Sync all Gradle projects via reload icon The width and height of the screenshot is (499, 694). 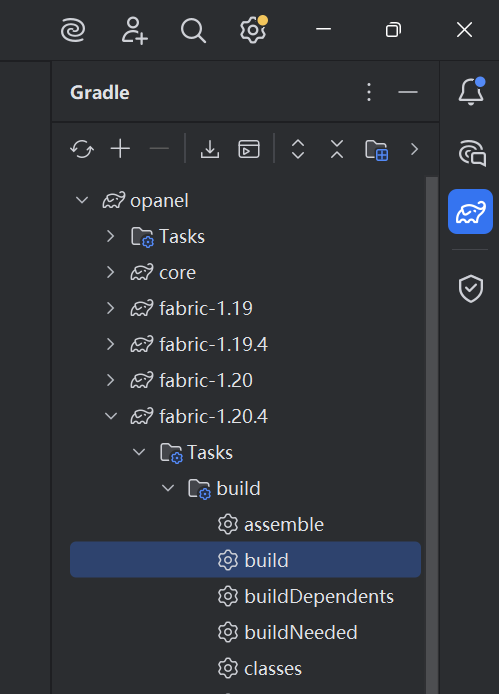[x=82, y=149]
